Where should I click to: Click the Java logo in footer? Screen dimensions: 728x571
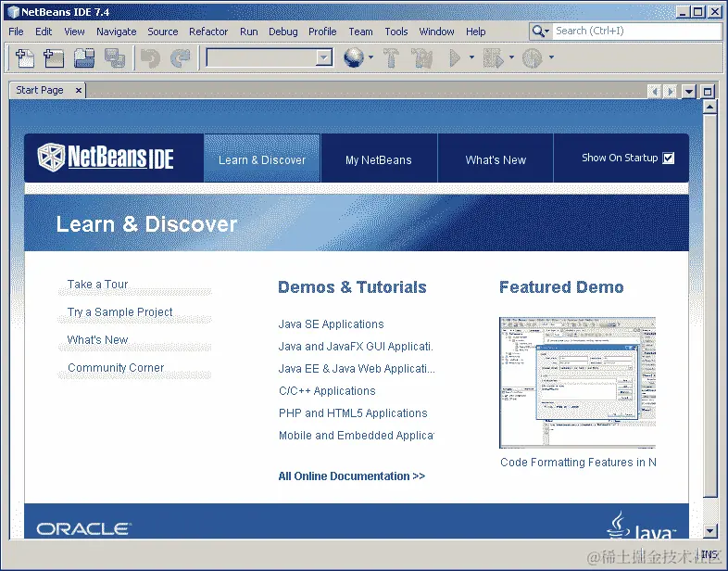point(641,526)
